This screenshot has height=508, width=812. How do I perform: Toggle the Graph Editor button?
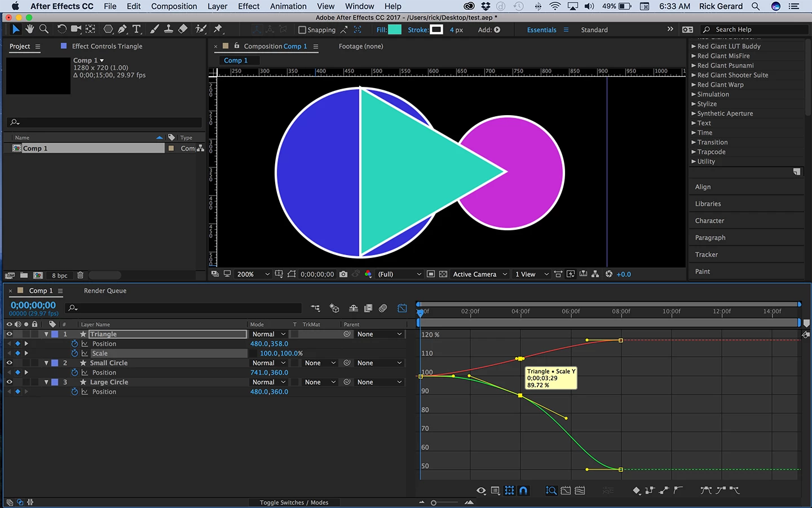point(402,308)
